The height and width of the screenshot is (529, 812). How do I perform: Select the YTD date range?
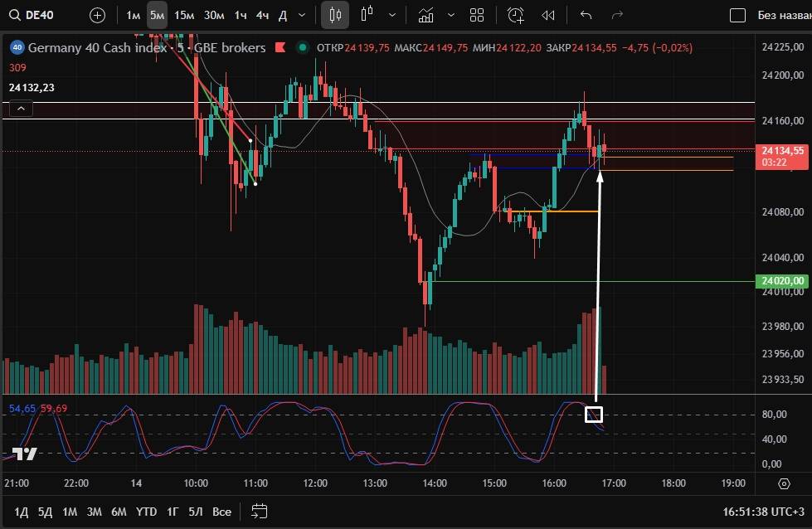pos(147,512)
